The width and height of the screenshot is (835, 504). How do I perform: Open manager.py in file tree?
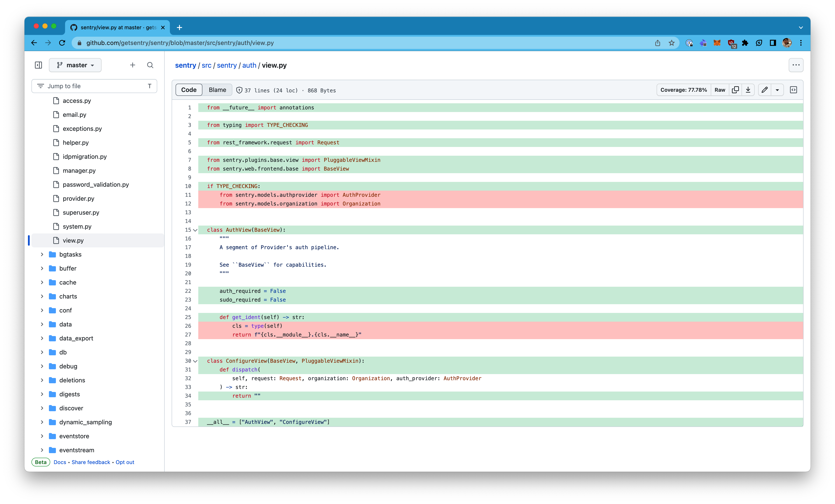[79, 171]
